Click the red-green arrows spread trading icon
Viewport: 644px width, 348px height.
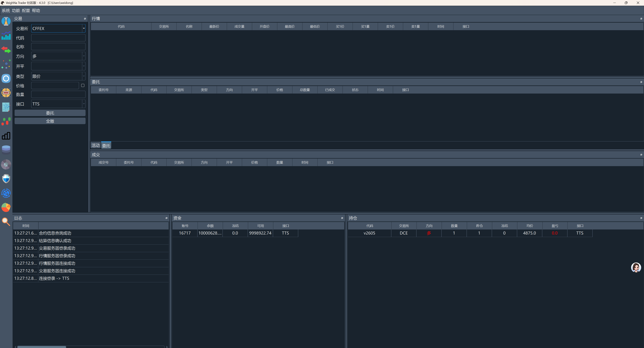pyautogui.click(x=6, y=50)
